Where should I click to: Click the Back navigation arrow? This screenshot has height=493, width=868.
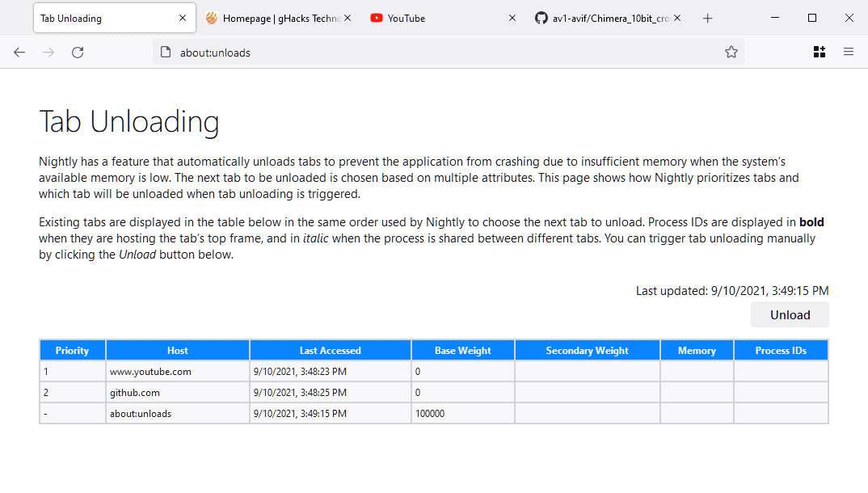coord(19,53)
